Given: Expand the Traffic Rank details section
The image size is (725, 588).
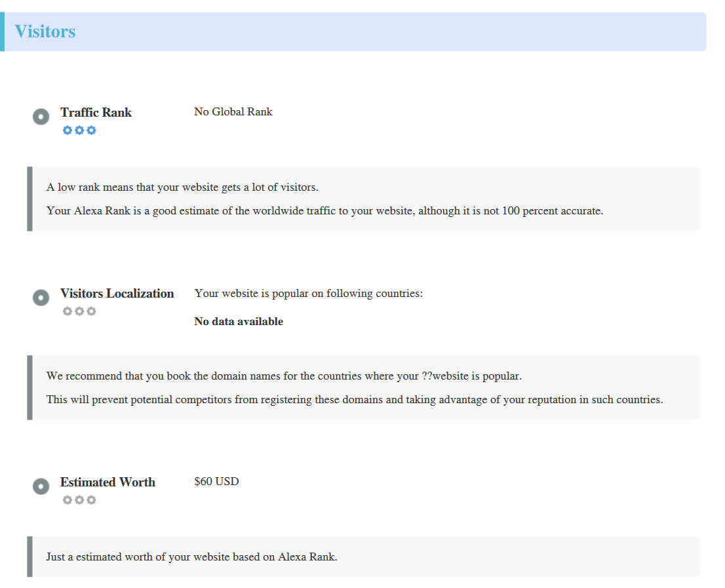Looking at the screenshot, I should pos(96,112).
